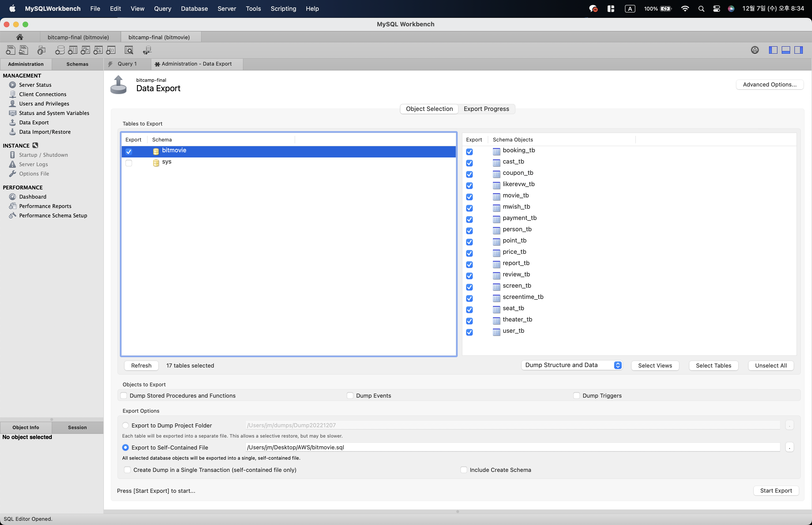Screen dimensions: 812x525
Task: Open Performance Schema Setup
Action: pyautogui.click(x=53, y=215)
